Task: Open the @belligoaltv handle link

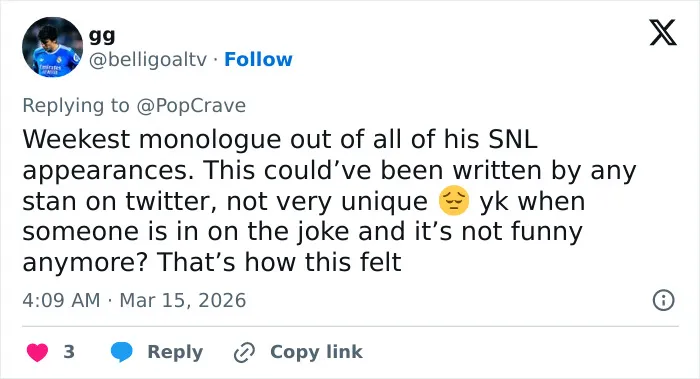Action: (x=148, y=60)
